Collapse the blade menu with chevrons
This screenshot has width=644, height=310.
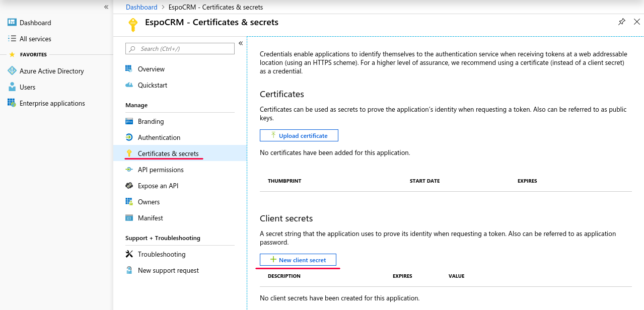(x=241, y=43)
